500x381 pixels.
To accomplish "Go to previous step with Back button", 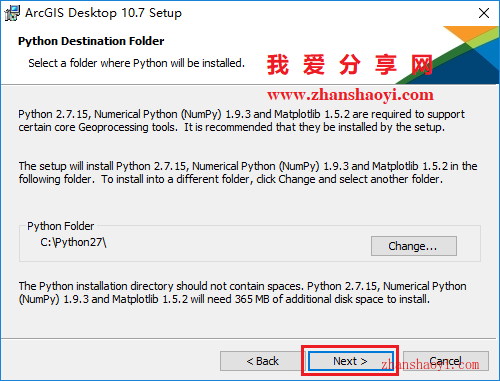I will pos(262,361).
